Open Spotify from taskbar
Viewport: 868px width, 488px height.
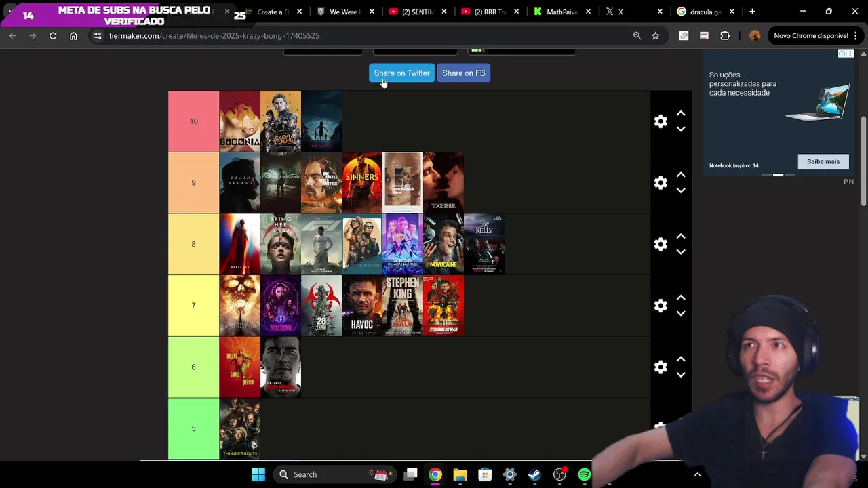(584, 474)
